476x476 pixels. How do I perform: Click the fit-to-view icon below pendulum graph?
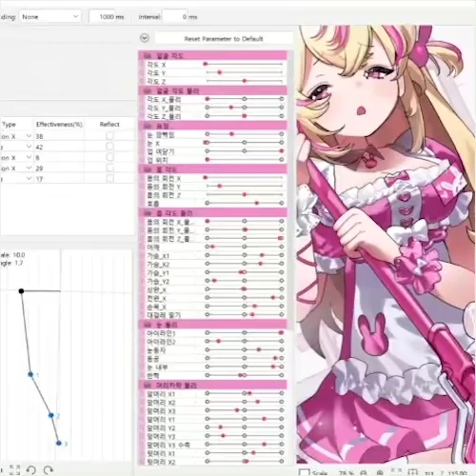coord(14,470)
